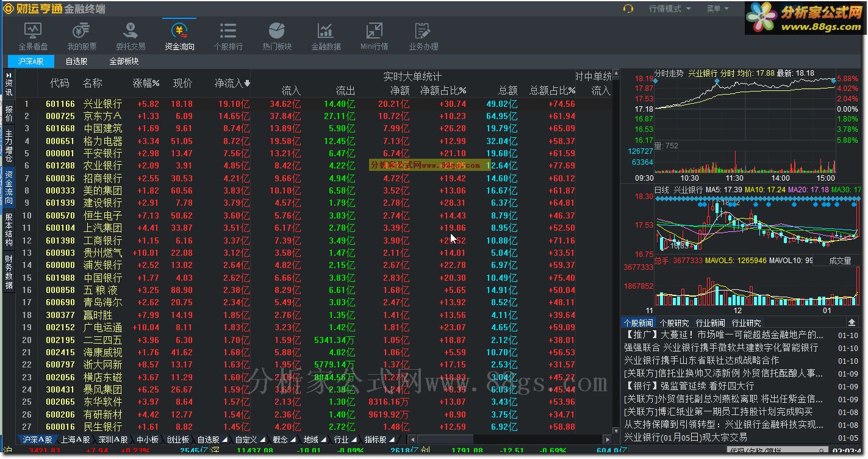868x459 pixels.
Task: Expand the 自选股 bottom tab menu
Action: pyautogui.click(x=225, y=439)
